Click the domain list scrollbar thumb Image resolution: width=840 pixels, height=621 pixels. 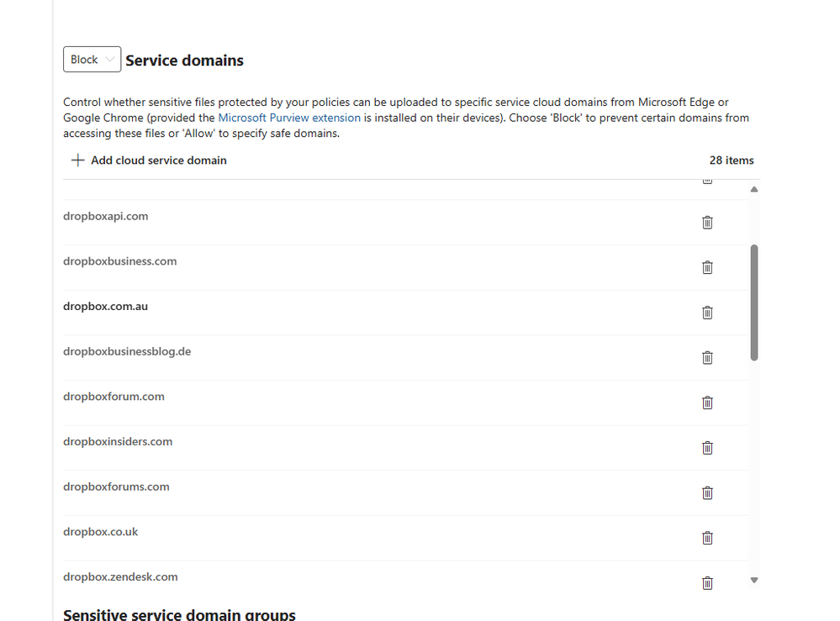[754, 303]
